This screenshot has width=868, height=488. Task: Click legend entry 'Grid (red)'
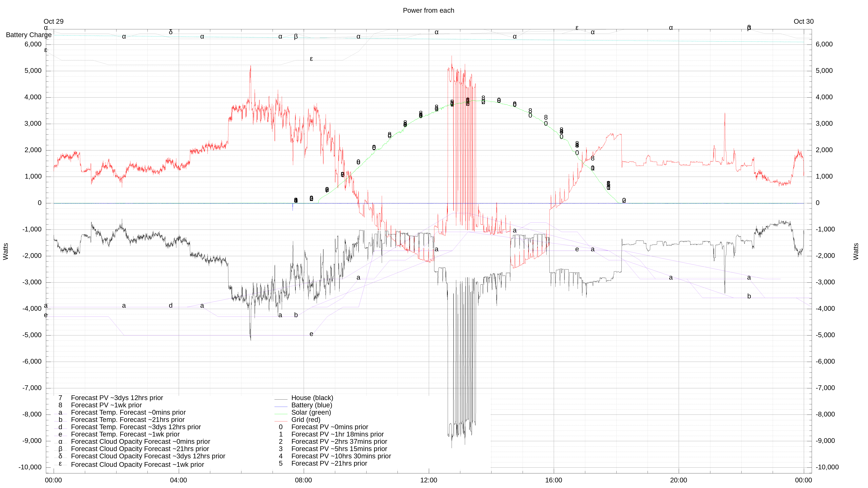[306, 420]
